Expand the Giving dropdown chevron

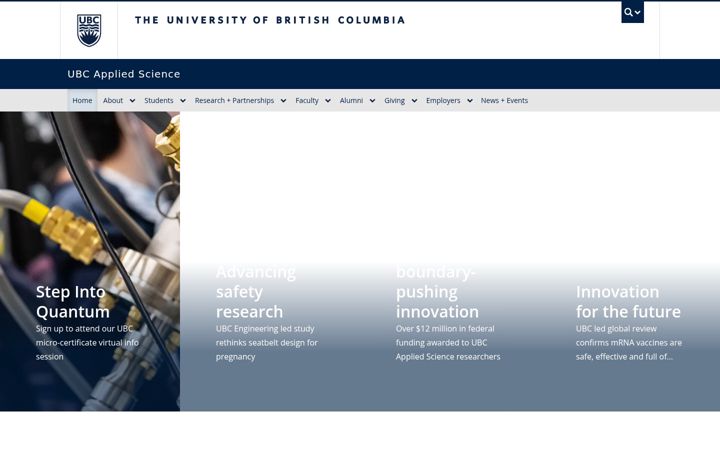click(414, 101)
